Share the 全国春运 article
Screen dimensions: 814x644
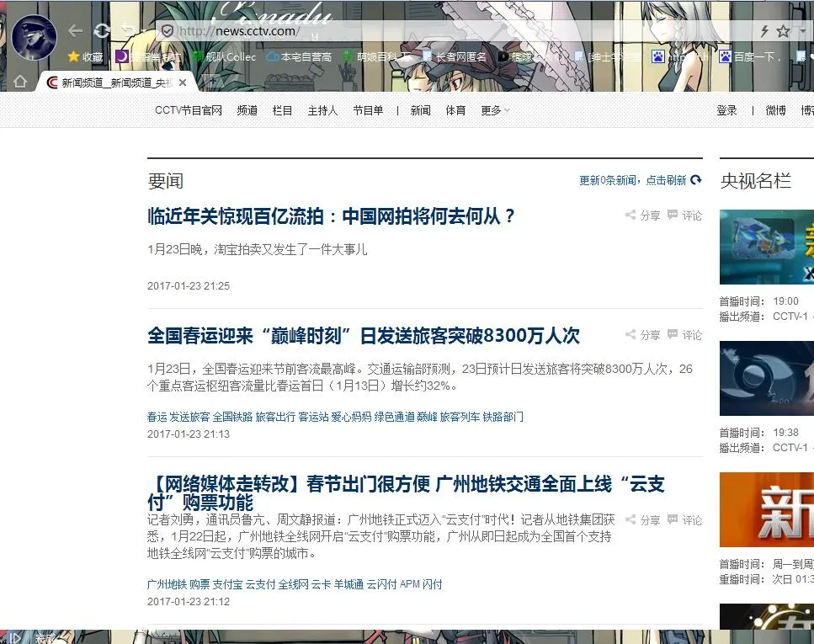pyautogui.click(x=642, y=334)
